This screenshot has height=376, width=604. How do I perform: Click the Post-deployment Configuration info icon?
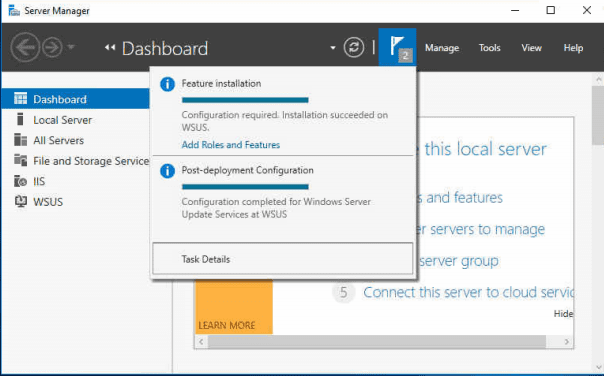tap(167, 171)
